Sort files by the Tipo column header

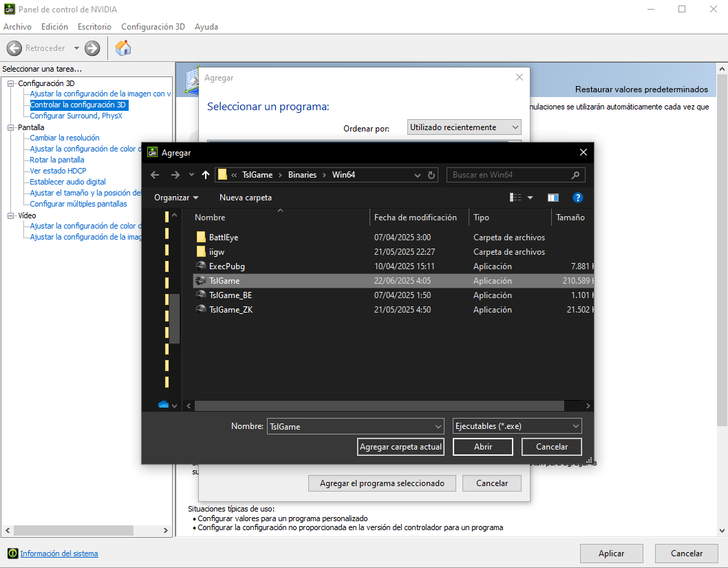pos(510,218)
